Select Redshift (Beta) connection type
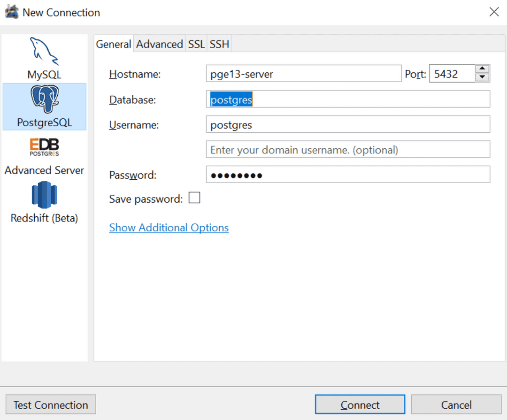507x420 pixels. (x=45, y=202)
